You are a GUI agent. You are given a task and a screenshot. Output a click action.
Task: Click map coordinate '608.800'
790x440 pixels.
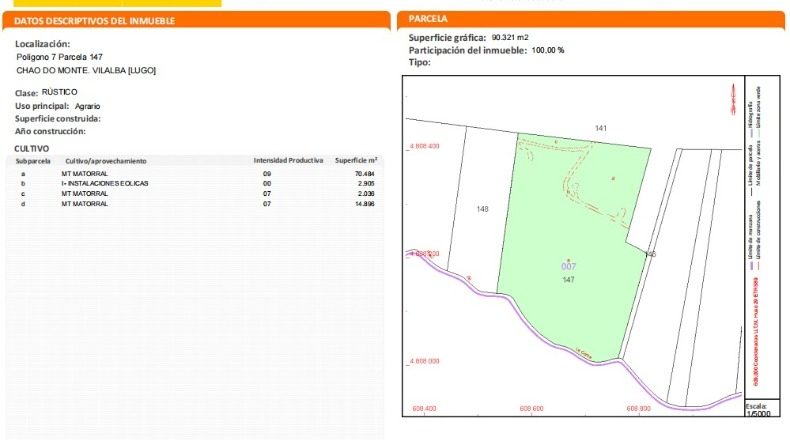[638, 409]
